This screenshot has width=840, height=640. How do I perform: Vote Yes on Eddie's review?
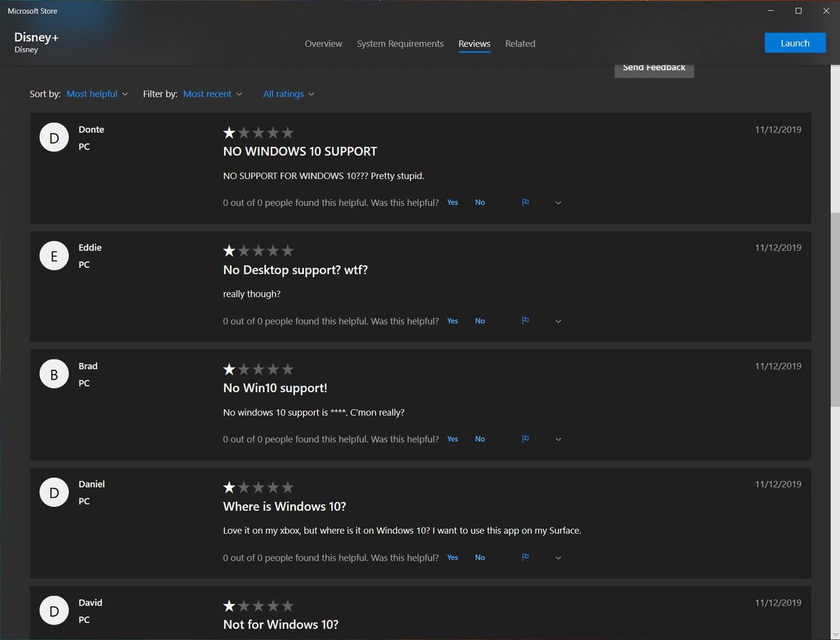(x=453, y=321)
